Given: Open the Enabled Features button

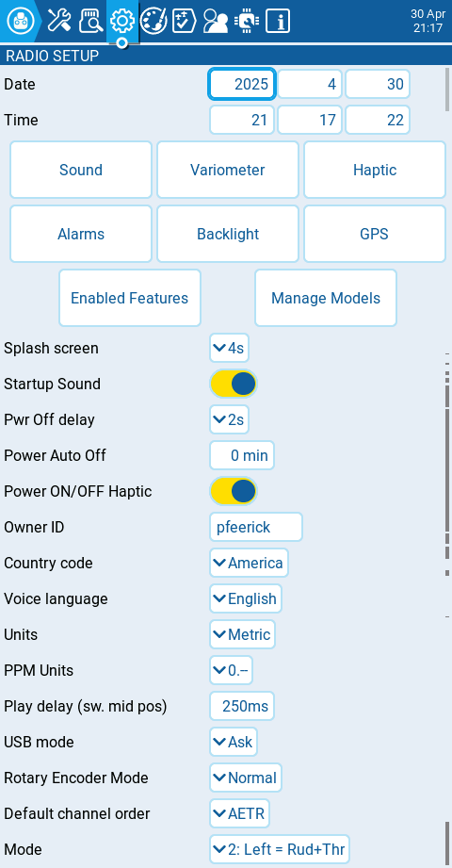Looking at the screenshot, I should [129, 298].
